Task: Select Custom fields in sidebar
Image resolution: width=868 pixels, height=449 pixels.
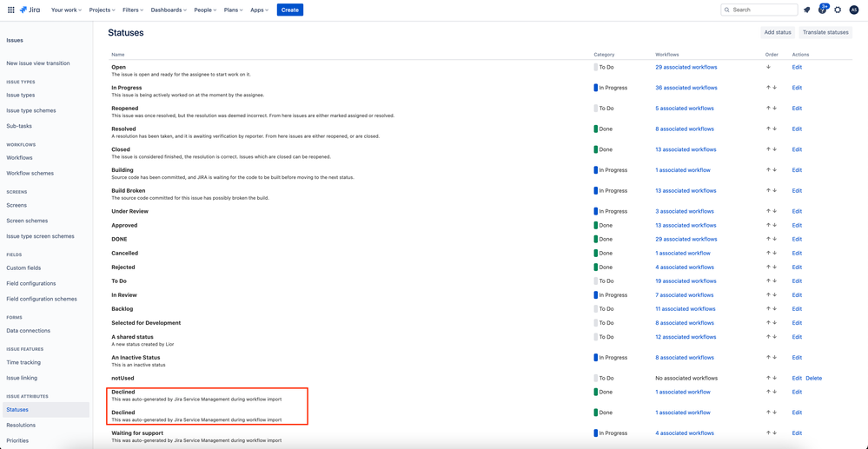Action: 23,268
